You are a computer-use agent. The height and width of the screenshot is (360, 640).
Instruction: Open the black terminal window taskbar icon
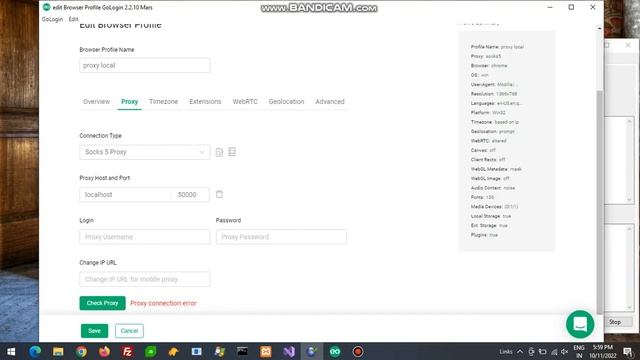point(242,351)
